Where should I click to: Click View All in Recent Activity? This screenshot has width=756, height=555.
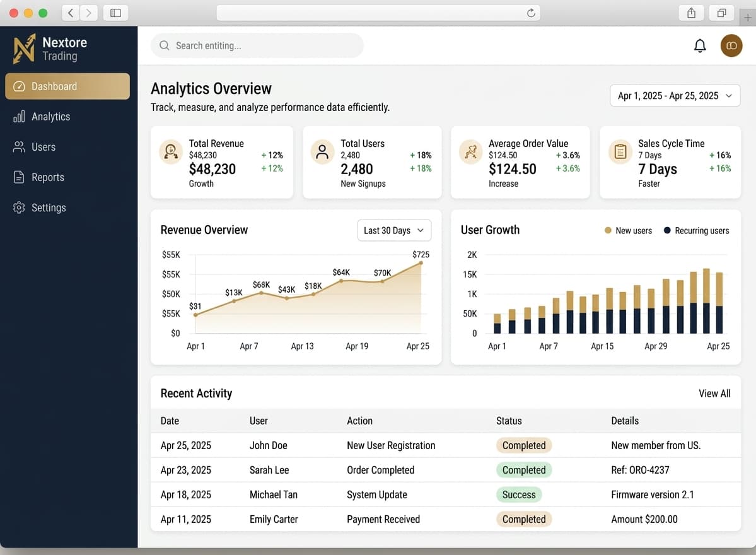pyautogui.click(x=714, y=394)
